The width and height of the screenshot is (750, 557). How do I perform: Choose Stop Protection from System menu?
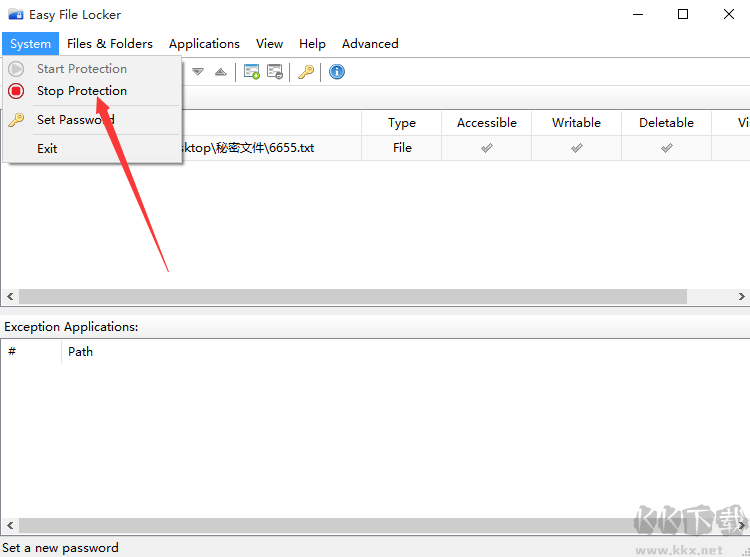tap(93, 91)
